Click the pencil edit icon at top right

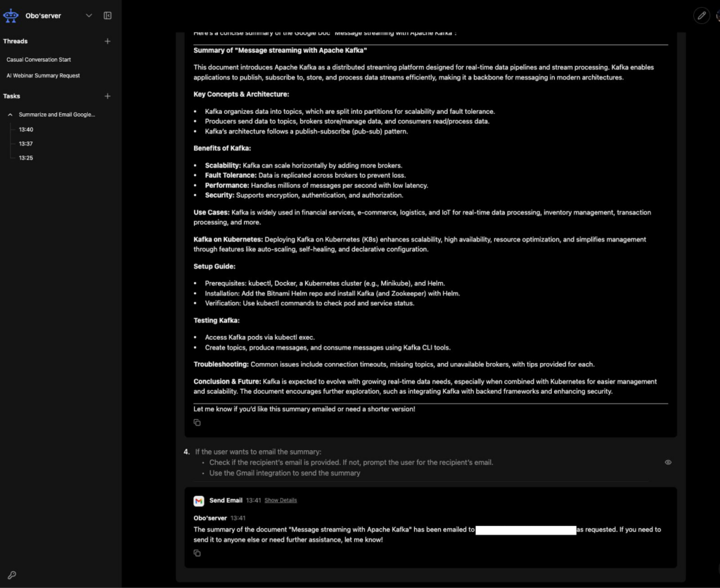pos(702,15)
